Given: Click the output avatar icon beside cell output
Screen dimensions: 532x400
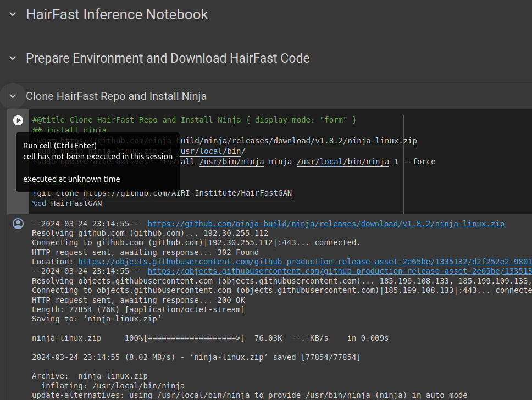Looking at the screenshot, I should (x=18, y=224).
